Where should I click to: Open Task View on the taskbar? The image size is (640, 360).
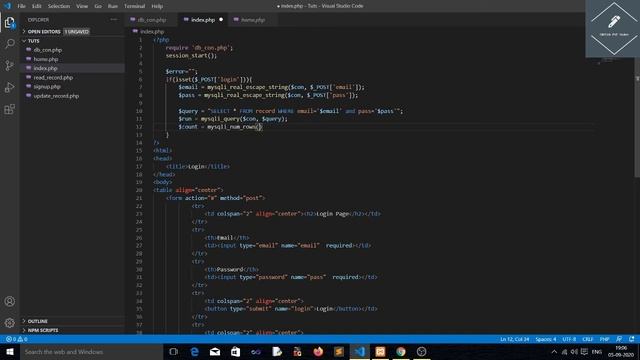(x=173, y=351)
